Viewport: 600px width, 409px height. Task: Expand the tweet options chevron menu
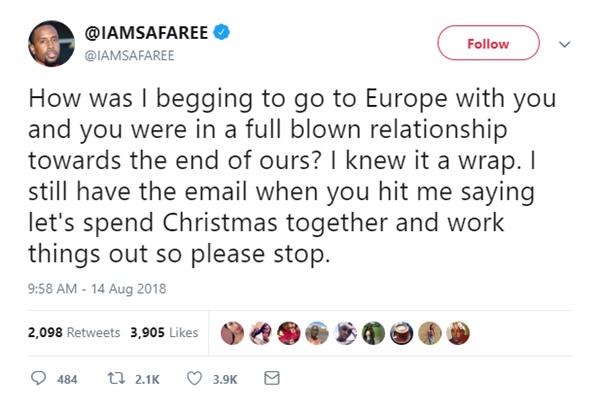click(x=565, y=43)
